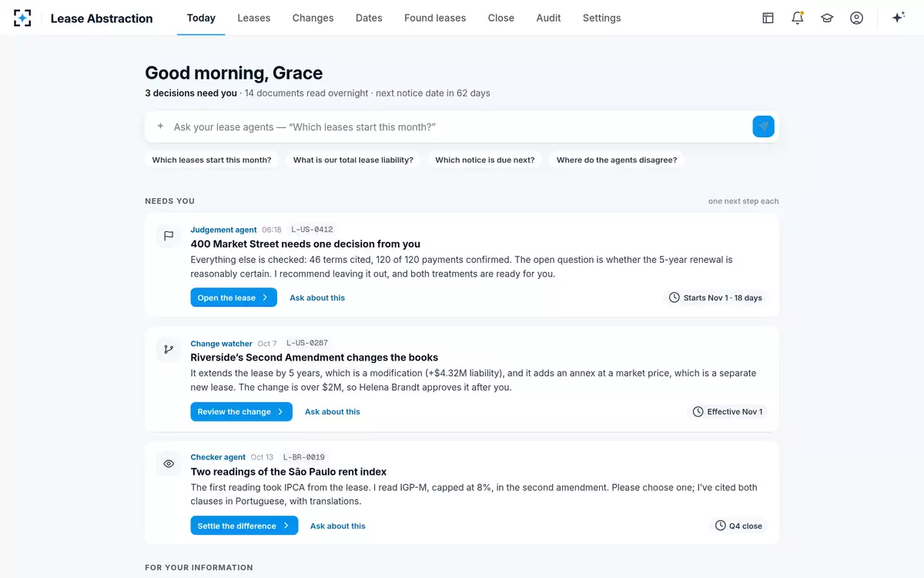
Task: Click Settle the difference button
Action: click(x=244, y=526)
